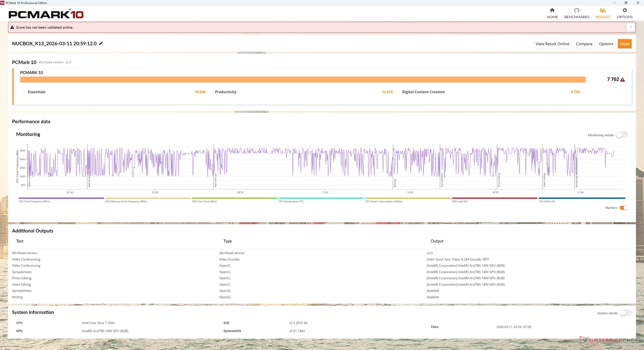The height and width of the screenshot is (350, 644).
Task: Expand the Essentials score section
Action: click(36, 92)
